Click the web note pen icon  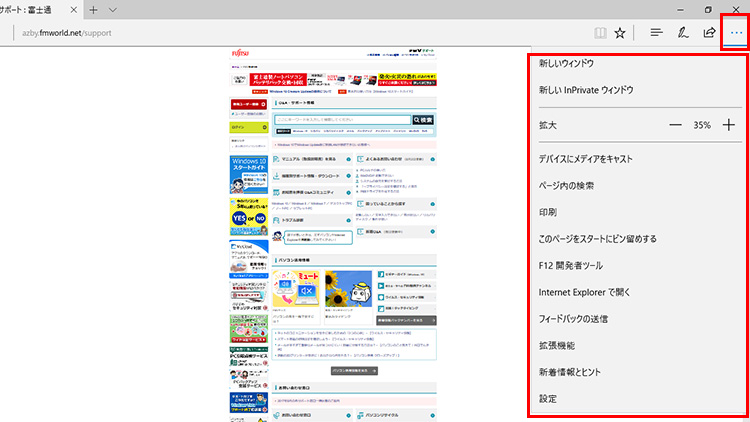point(684,32)
